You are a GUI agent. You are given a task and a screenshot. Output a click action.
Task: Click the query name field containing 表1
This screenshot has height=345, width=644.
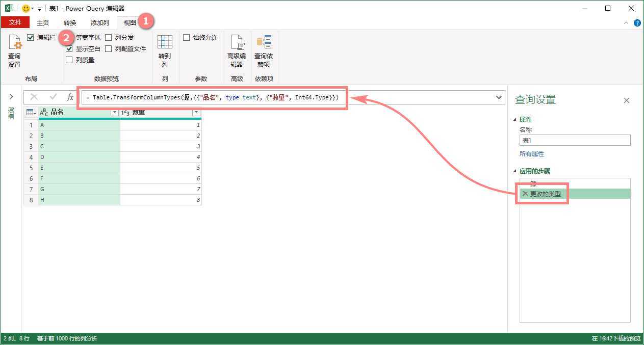coord(575,140)
